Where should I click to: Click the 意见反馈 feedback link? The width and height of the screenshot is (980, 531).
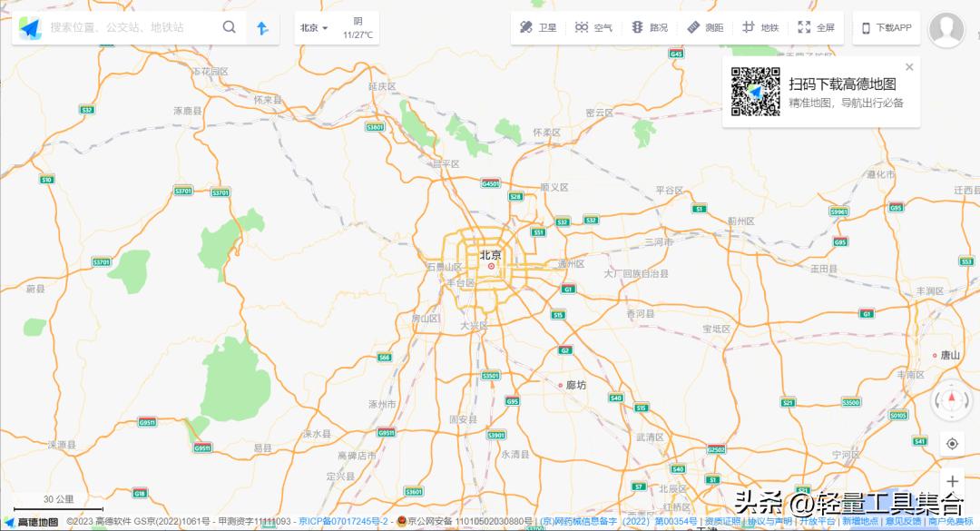pyautogui.click(x=901, y=523)
